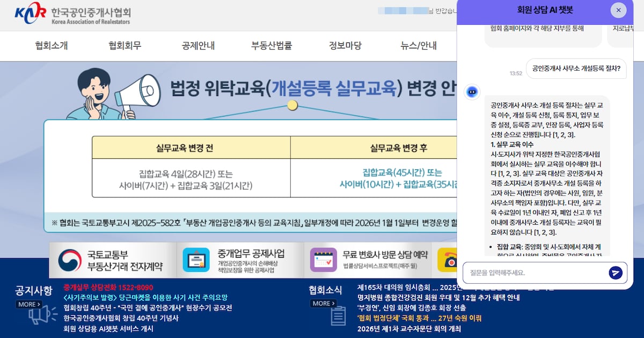Send the chatbot message with arrow icon

(x=616, y=273)
